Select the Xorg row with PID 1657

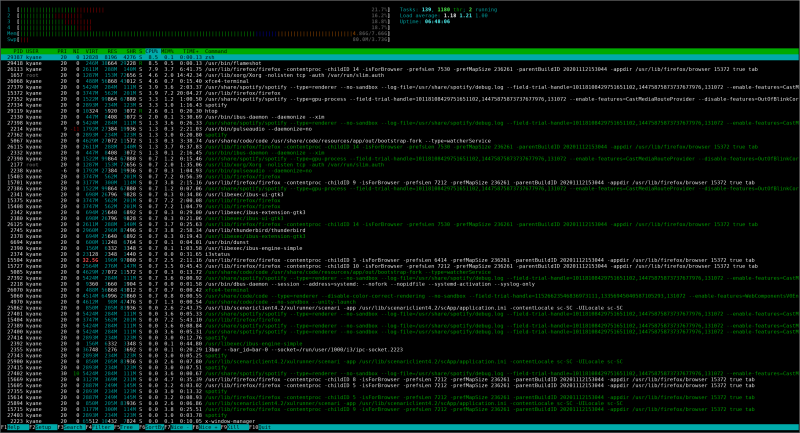[400, 75]
